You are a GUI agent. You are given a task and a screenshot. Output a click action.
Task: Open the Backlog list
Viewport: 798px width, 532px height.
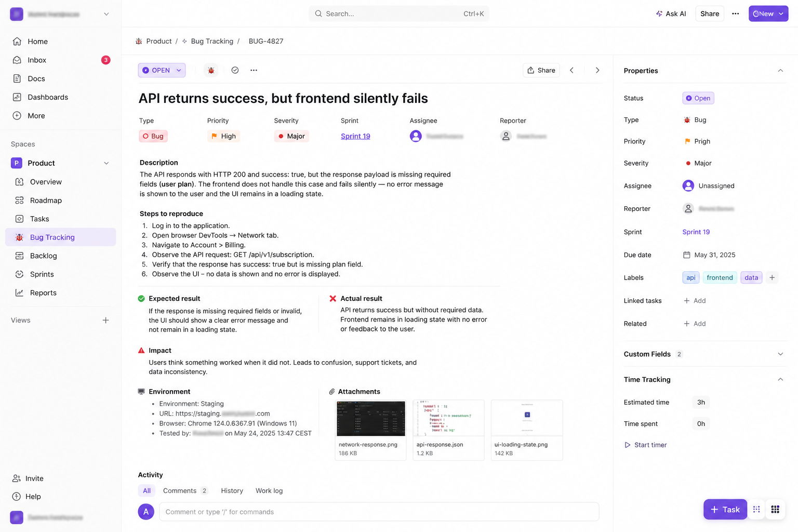click(60, 256)
